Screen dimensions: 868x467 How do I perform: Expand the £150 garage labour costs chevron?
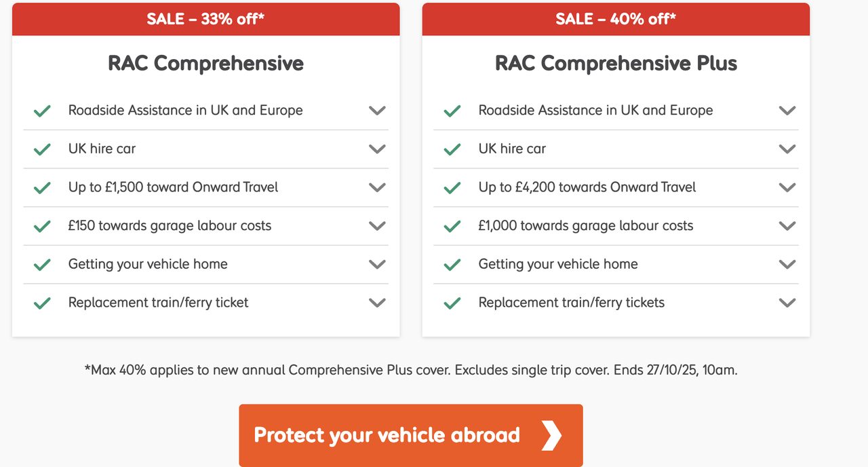(377, 225)
